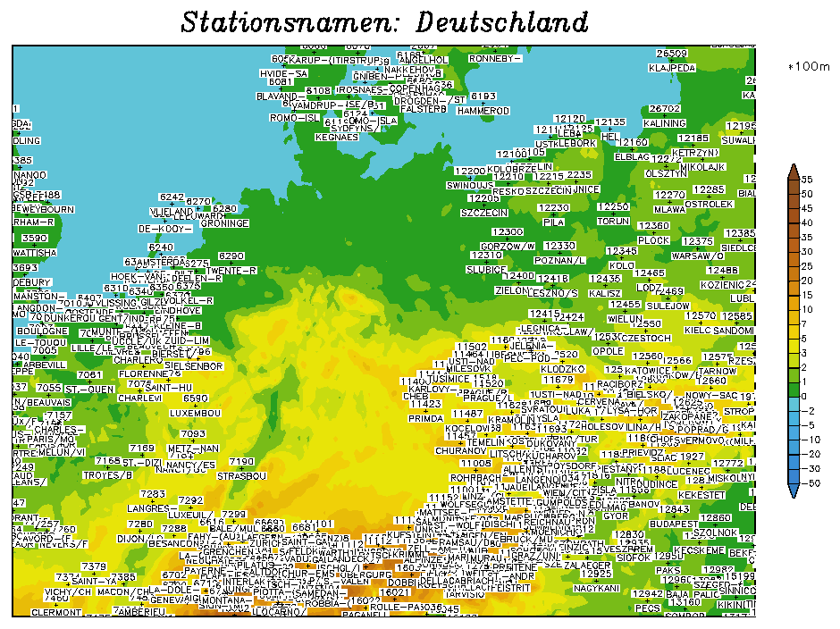This screenshot has height=629, width=840.
Task: Click the HAMMEROD station label
Action: (483, 110)
